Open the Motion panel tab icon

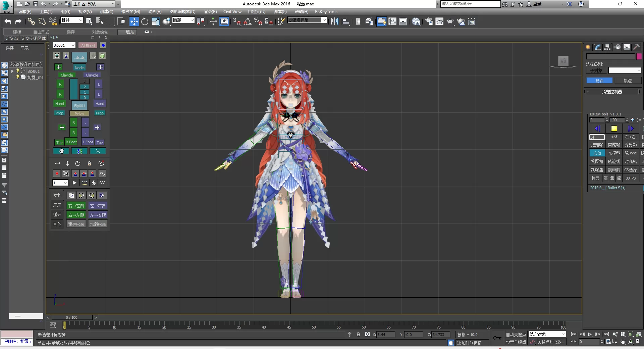coord(618,47)
